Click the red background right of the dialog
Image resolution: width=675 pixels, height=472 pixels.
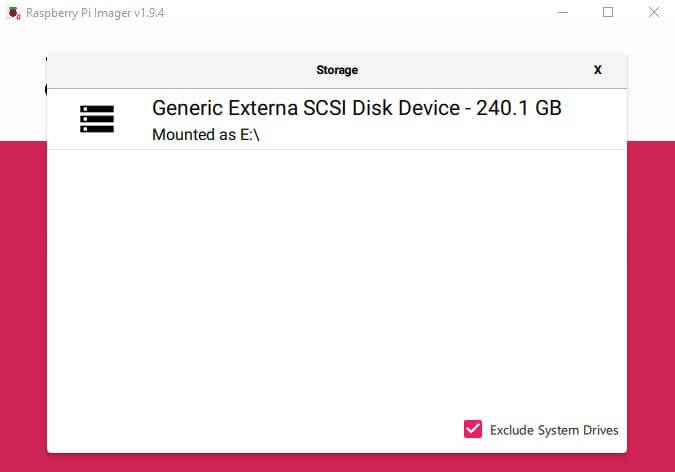click(651, 300)
